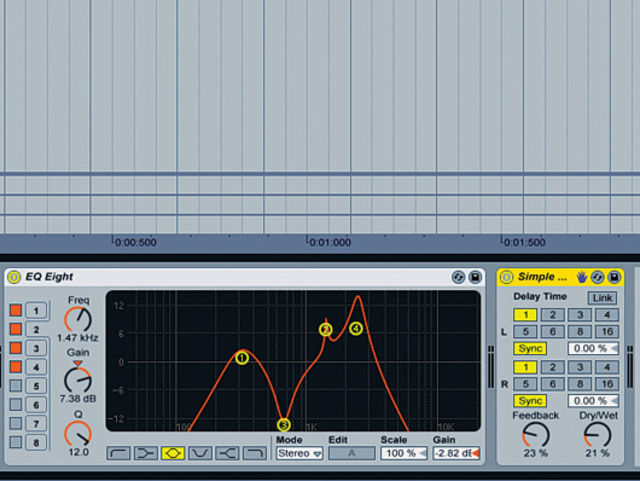Toggle the Link button in Delay Time
The height and width of the screenshot is (481, 640).
602,298
